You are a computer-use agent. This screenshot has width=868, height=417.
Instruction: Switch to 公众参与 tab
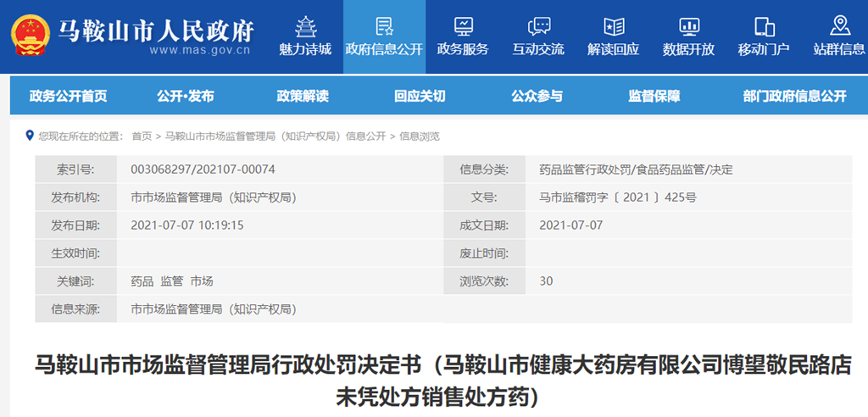coord(537,97)
